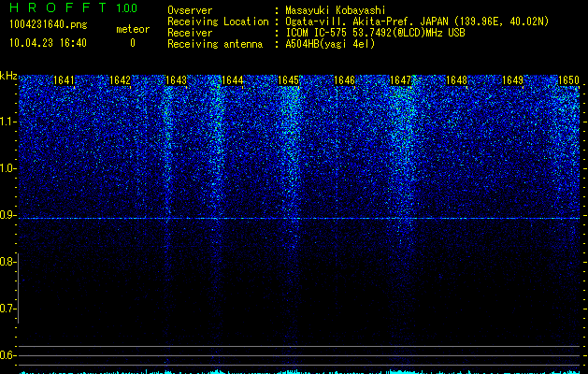Click the 1.1 kHz axis label

pos(7,122)
